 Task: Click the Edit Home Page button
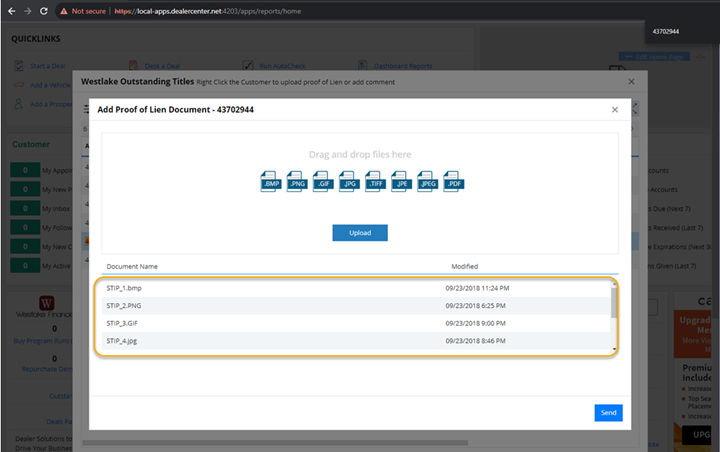point(654,57)
